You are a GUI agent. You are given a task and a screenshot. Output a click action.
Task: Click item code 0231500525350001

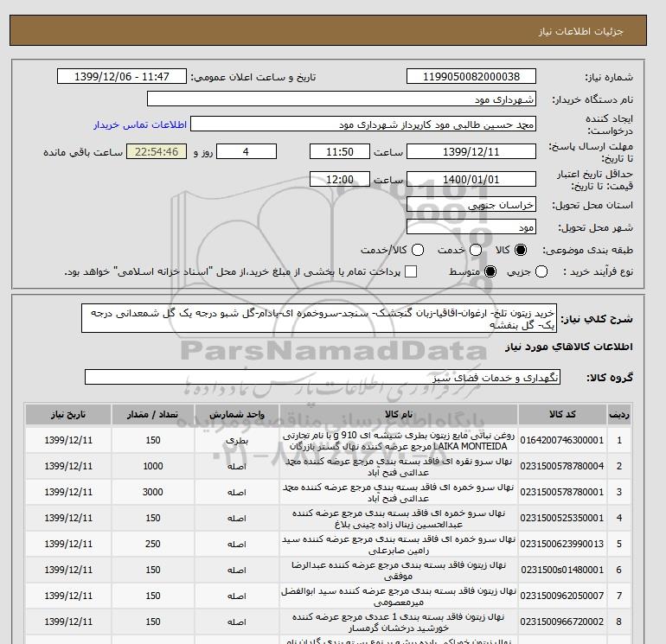click(562, 518)
